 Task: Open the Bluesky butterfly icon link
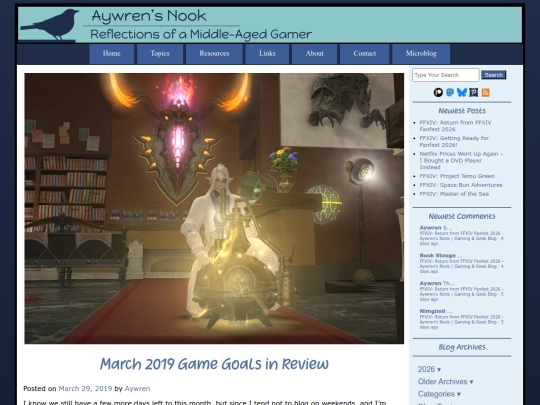(x=462, y=92)
